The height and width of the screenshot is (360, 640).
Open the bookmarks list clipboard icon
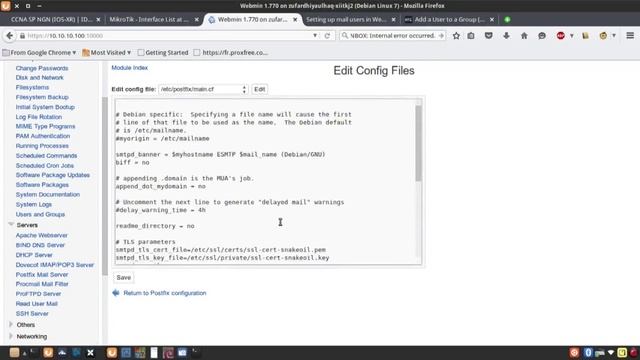471,36
